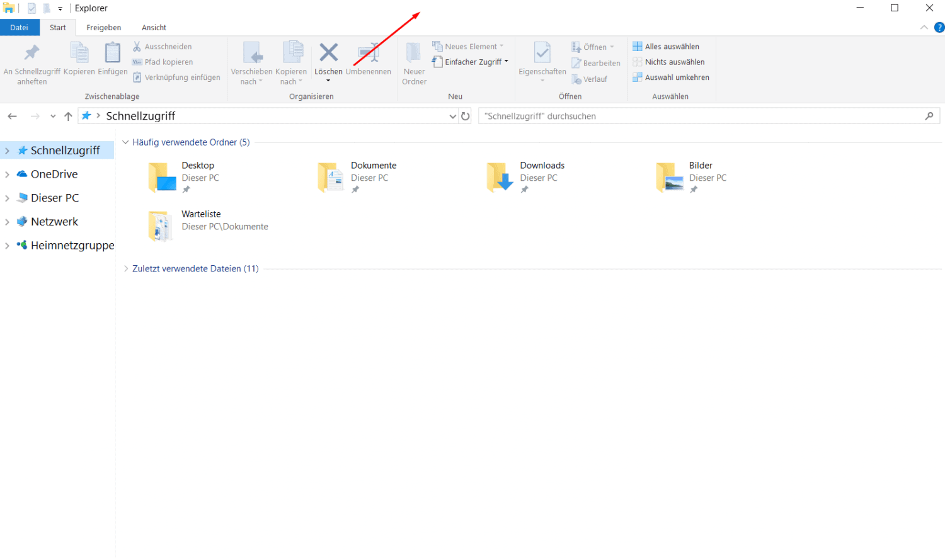Click Alles auswählen
This screenshot has height=560, width=945.
pos(666,47)
